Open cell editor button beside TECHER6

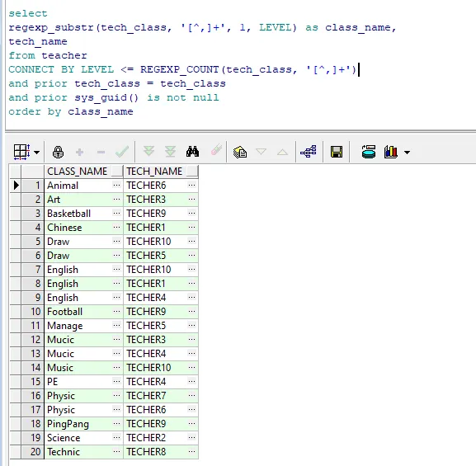[191, 185]
